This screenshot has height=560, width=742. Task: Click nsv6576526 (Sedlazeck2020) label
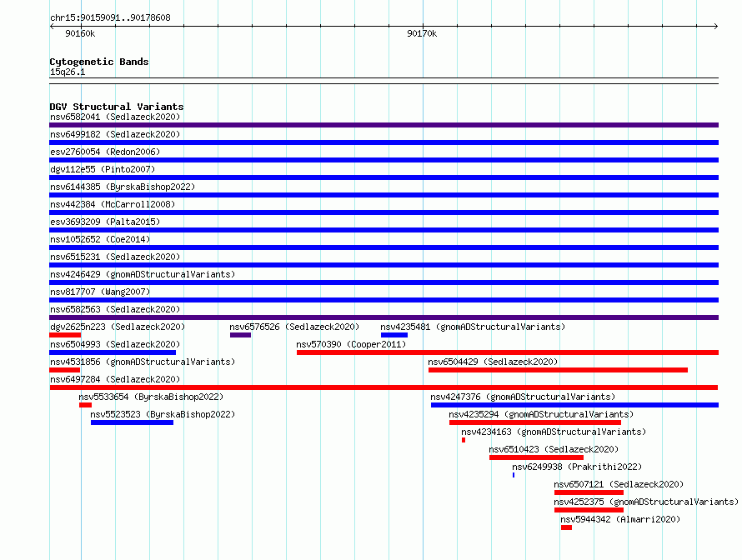(294, 327)
